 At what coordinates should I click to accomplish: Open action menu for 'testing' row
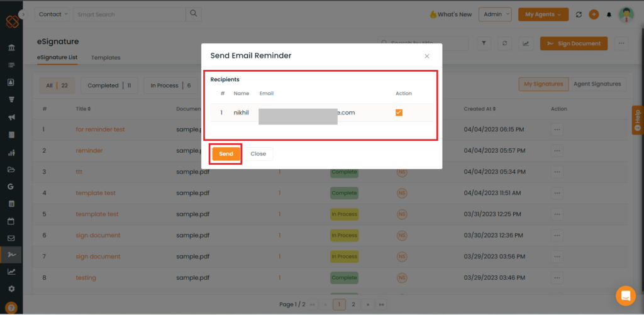pos(557,278)
